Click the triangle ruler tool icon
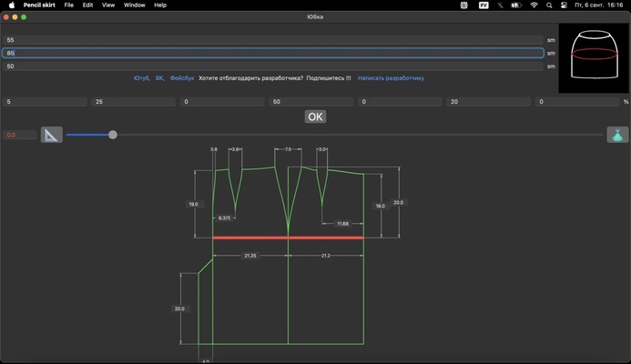Image resolution: width=631 pixels, height=364 pixels. 52,135
